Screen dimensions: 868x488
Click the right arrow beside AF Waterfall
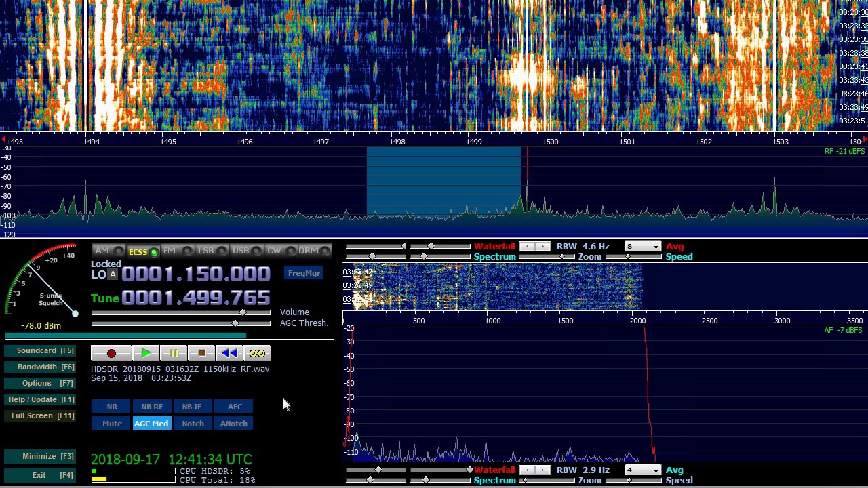point(544,470)
